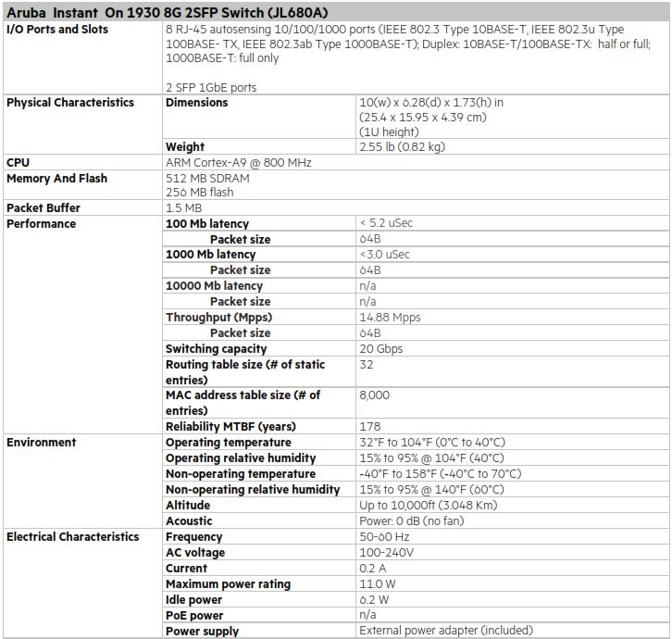The image size is (672, 639).
Task: Click the '8,000' MAC table value
Action: click(x=375, y=395)
